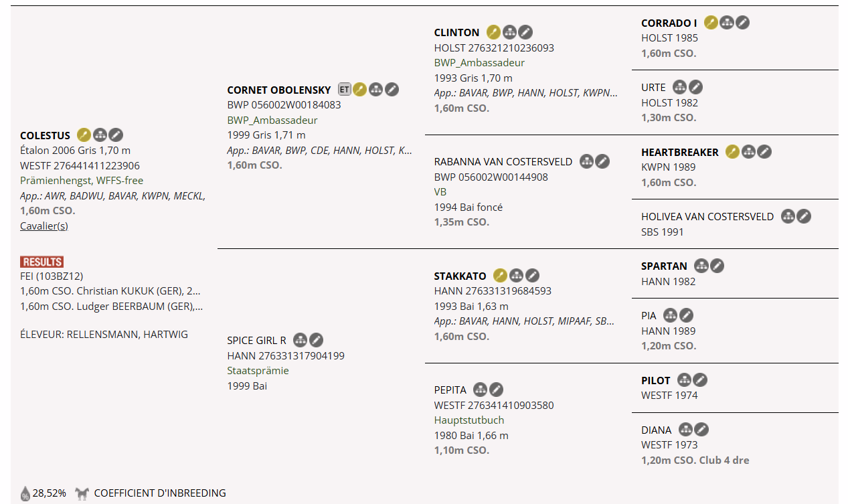This screenshot has width=848, height=504.
Task: Open the pedigree tree icon for STAKKATO
Action: (x=516, y=276)
